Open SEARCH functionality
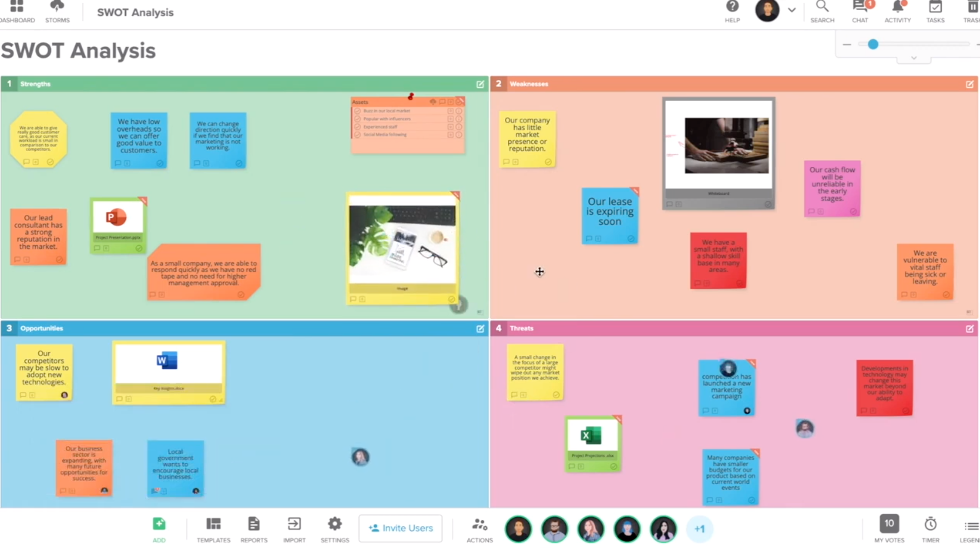 tap(822, 11)
